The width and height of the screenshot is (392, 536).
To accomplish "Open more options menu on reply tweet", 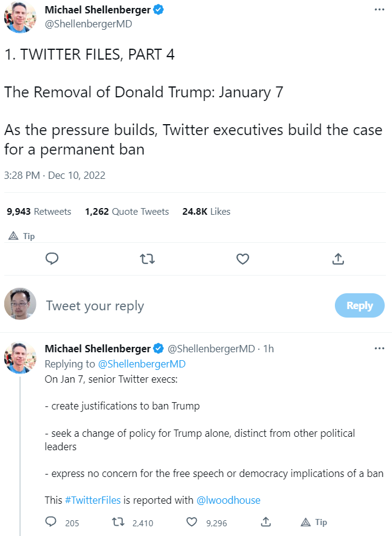I will point(379,349).
